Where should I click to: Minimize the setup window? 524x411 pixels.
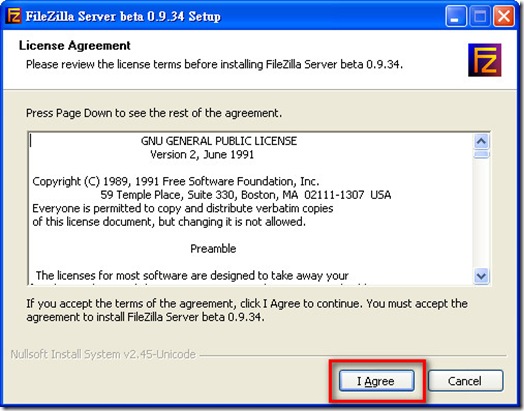pos(455,17)
